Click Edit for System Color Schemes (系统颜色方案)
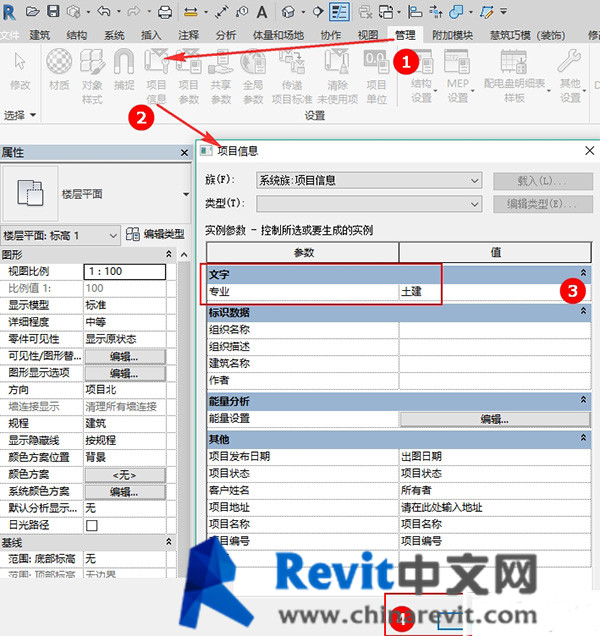 125,492
